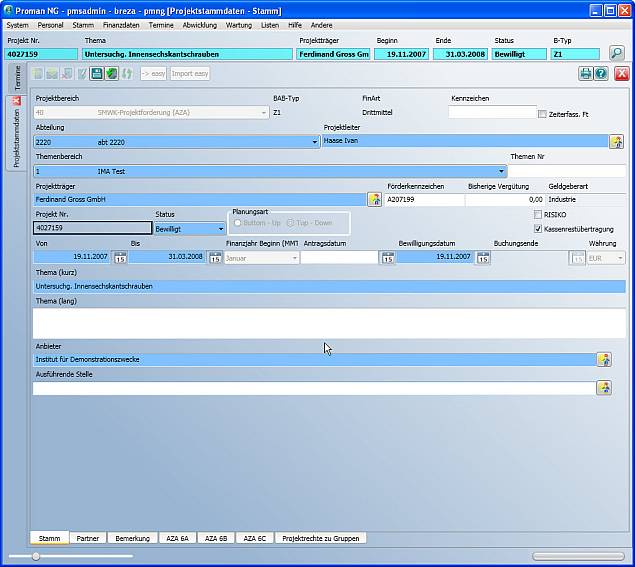The height and width of the screenshot is (567, 635).
Task: Open the Andere menu
Action: (x=322, y=25)
